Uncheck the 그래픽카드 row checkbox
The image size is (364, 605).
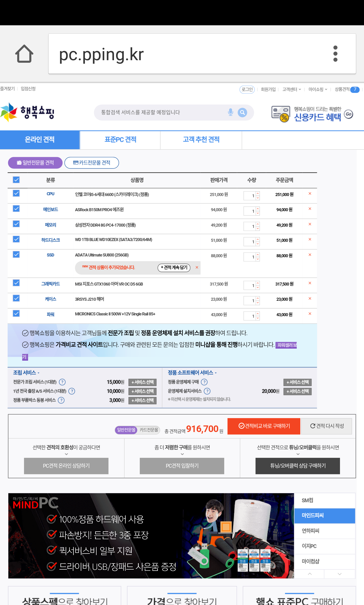[x=16, y=283]
